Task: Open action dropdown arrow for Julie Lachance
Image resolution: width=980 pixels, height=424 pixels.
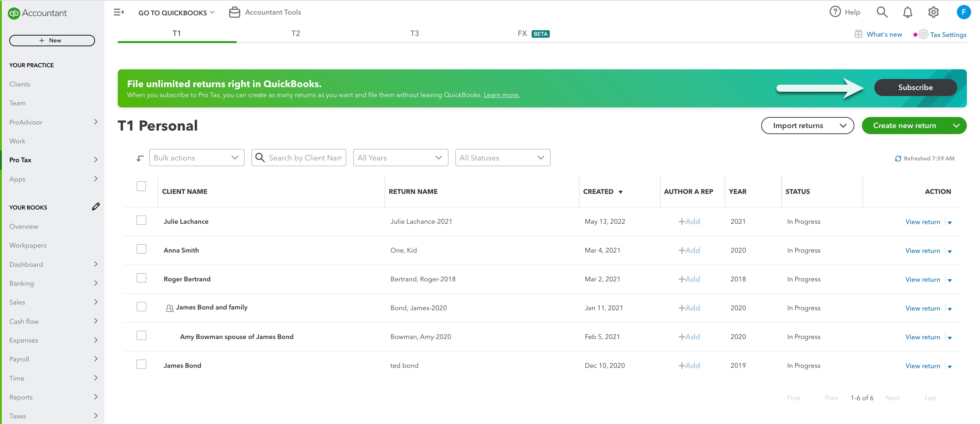Action: tap(949, 223)
